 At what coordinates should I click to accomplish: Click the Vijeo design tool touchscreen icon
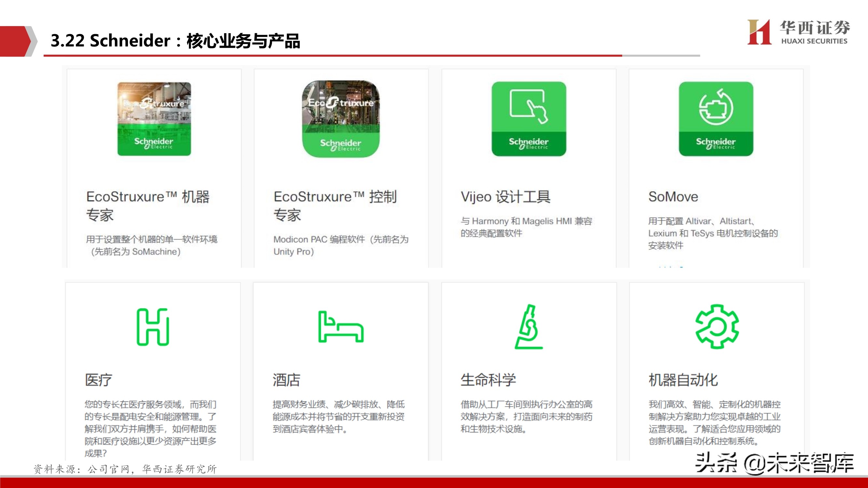point(529,119)
